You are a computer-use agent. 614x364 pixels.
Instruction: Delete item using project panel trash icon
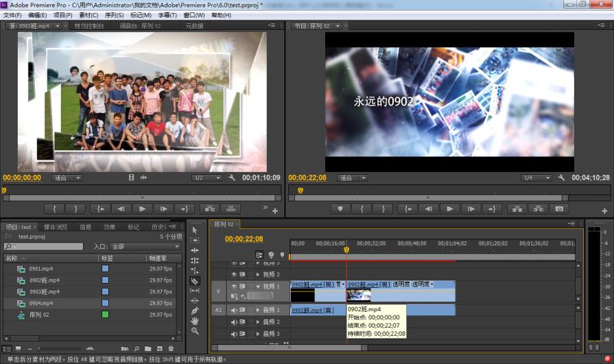[171, 349]
